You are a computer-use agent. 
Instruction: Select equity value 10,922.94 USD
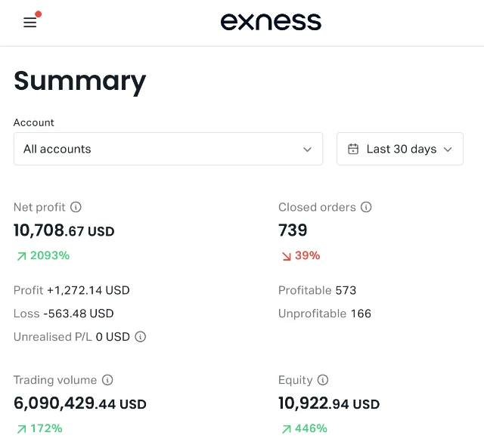coord(329,403)
